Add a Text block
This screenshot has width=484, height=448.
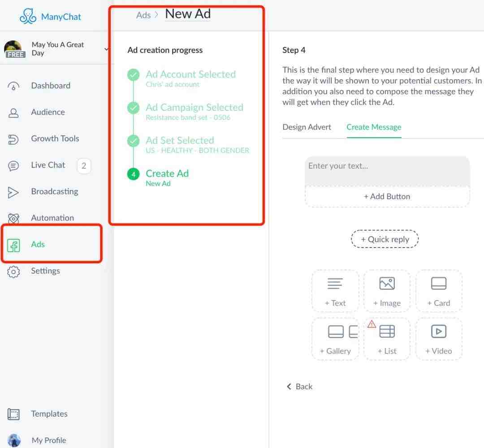click(x=335, y=291)
